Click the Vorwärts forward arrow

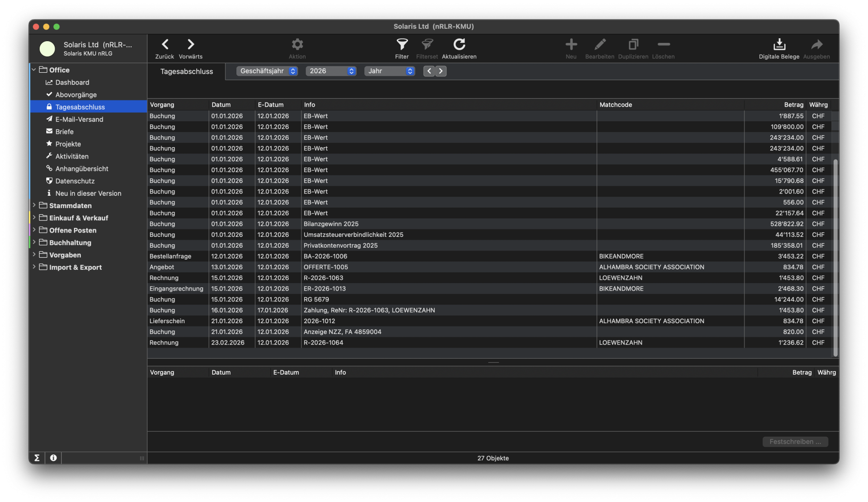[191, 45]
